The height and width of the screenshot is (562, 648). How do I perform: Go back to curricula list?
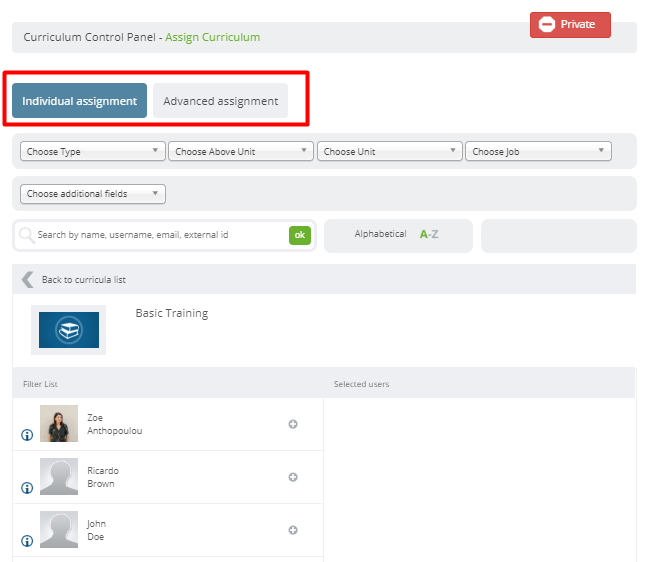click(x=84, y=280)
